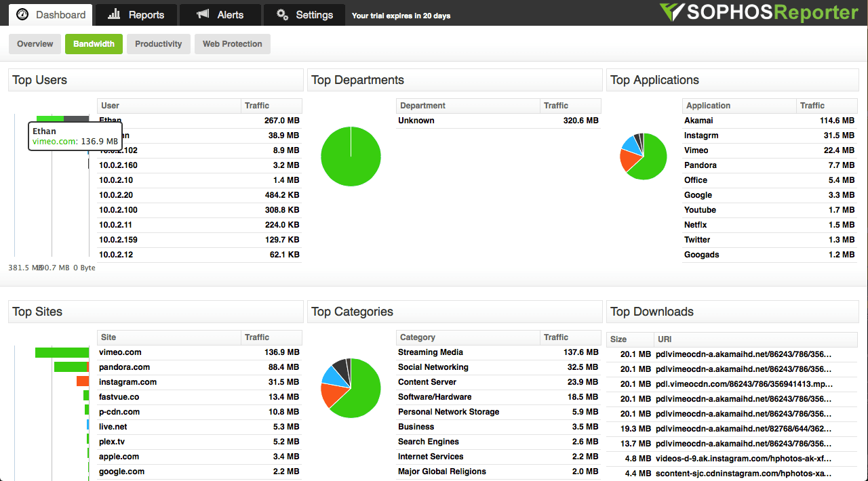
Task: Select user 10.0.2.100 row
Action: 199,210
